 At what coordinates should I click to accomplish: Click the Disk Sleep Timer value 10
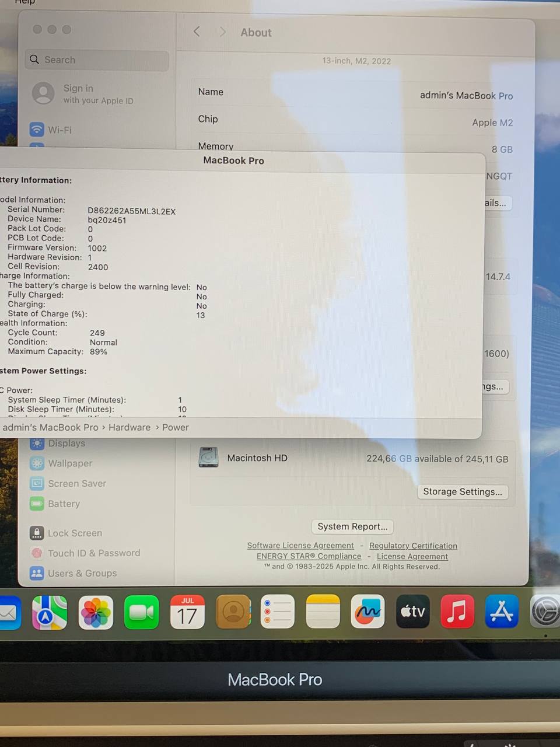click(183, 410)
